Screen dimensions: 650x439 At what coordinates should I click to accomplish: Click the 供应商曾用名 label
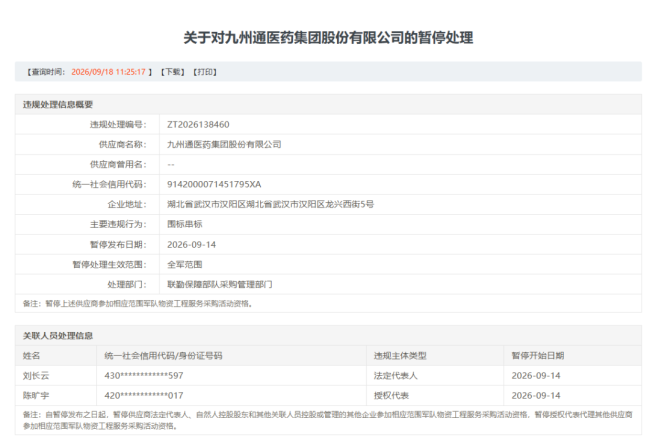[118, 164]
